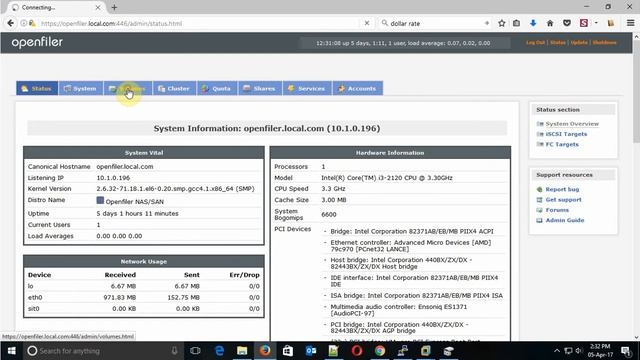Click the Hardware Information header
This screenshot has width=640, height=360.
[x=390, y=153]
